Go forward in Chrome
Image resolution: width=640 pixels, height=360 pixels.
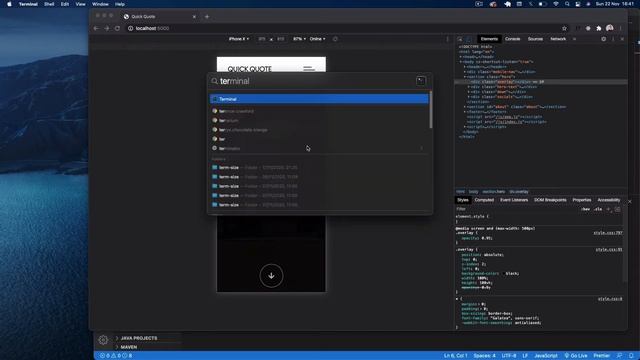point(107,28)
